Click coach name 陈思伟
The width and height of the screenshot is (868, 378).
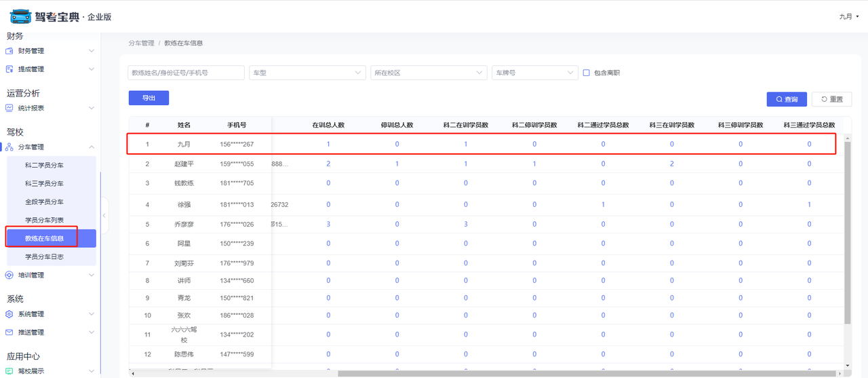coord(184,354)
